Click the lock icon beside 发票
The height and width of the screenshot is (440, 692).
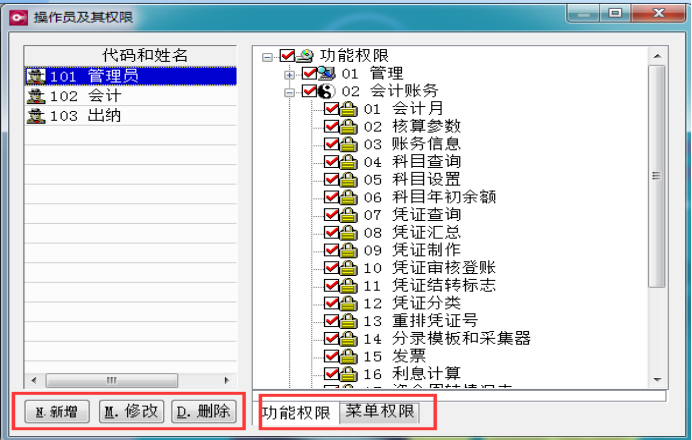click(x=349, y=356)
